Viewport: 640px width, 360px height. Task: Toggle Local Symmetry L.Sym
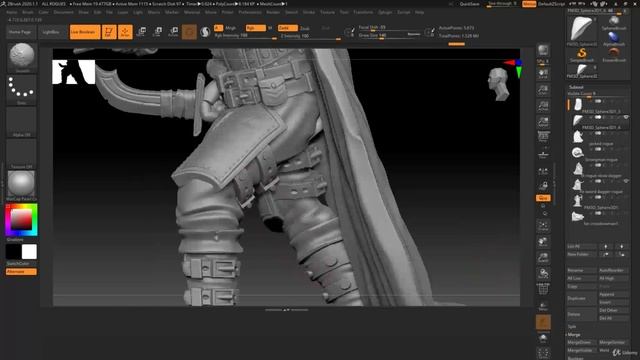tap(543, 171)
